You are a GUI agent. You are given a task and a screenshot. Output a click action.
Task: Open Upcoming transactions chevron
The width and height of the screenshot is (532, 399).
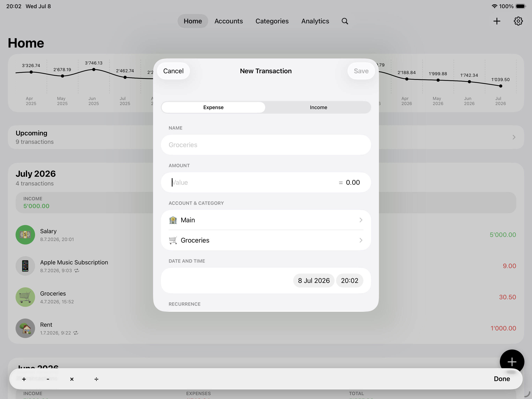point(514,137)
